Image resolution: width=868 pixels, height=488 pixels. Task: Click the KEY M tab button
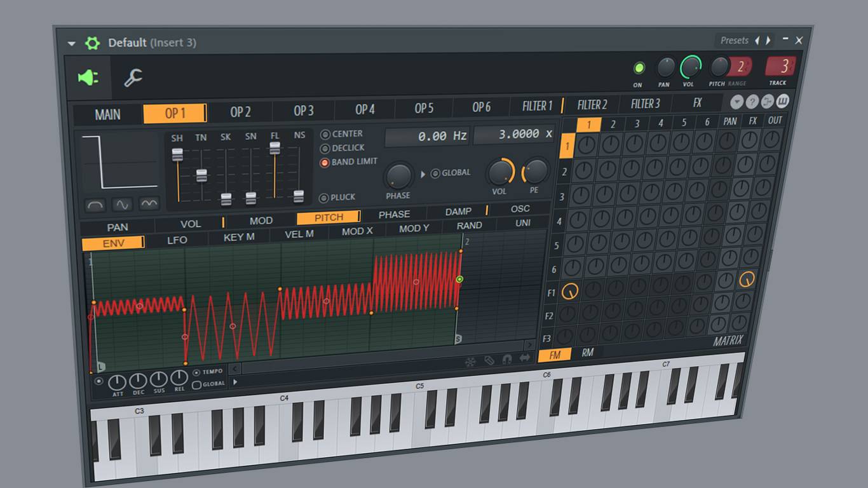[239, 238]
